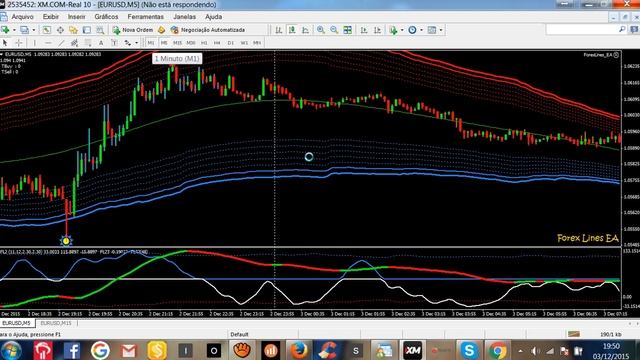Switch timeframe to H1
The width and height of the screenshot is (640, 360).
[204, 43]
